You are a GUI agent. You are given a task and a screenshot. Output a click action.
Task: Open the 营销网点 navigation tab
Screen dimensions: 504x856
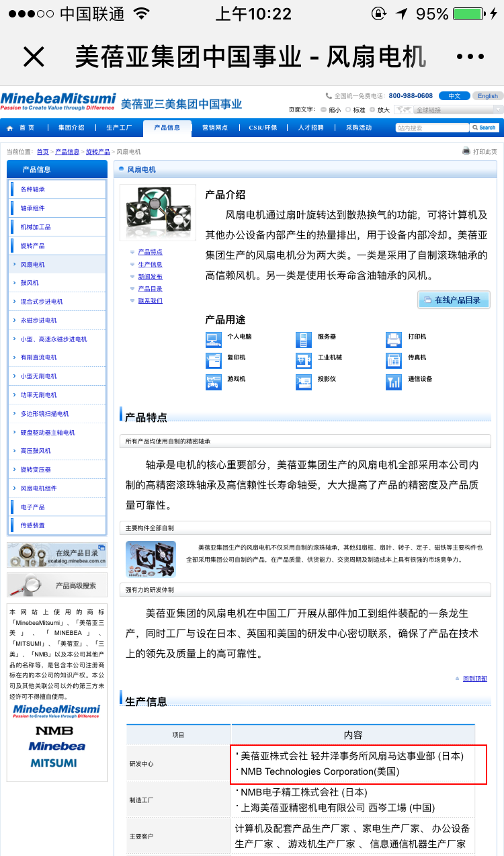point(215,128)
